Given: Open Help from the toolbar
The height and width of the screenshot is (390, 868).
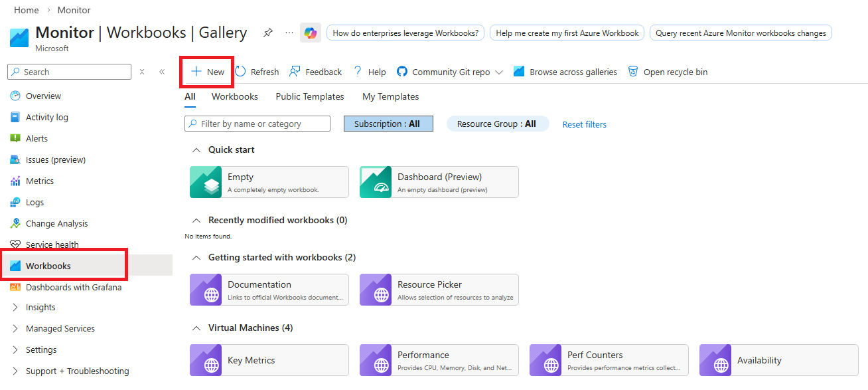Looking at the screenshot, I should tap(369, 72).
